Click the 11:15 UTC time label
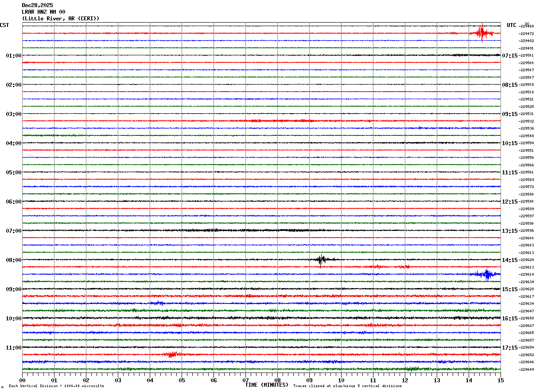This screenshot has width=536, height=392. (510, 173)
